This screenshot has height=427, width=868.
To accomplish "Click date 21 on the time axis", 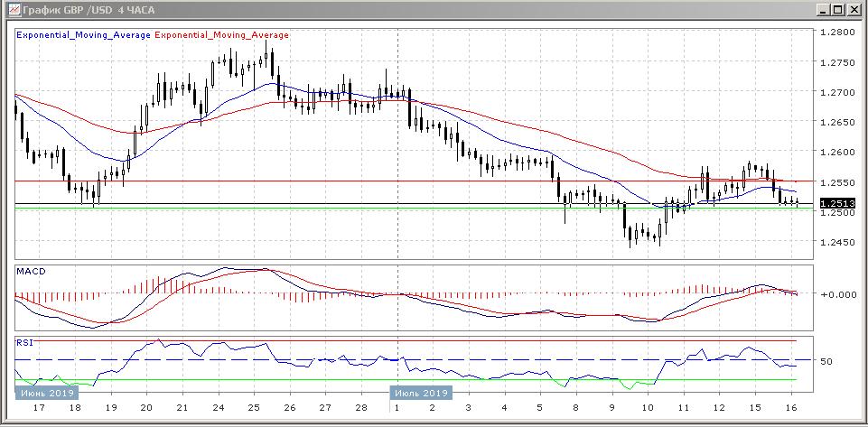I will coord(182,408).
